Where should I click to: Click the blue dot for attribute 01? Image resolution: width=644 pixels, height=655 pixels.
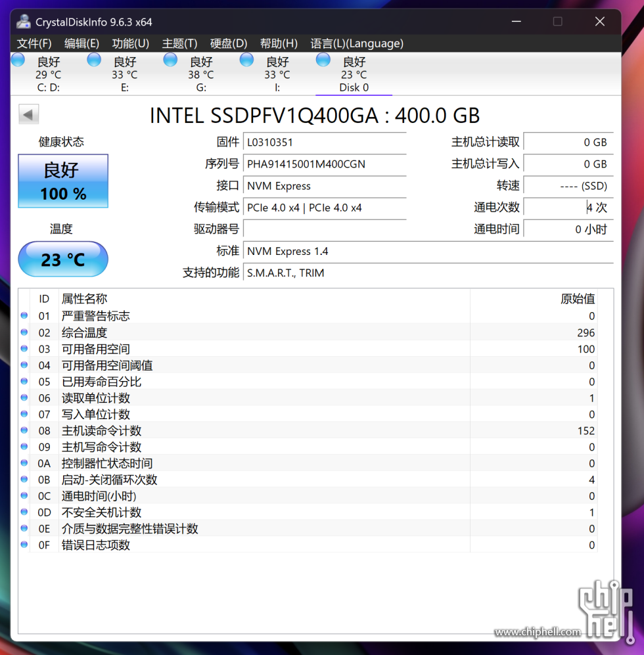(24, 315)
